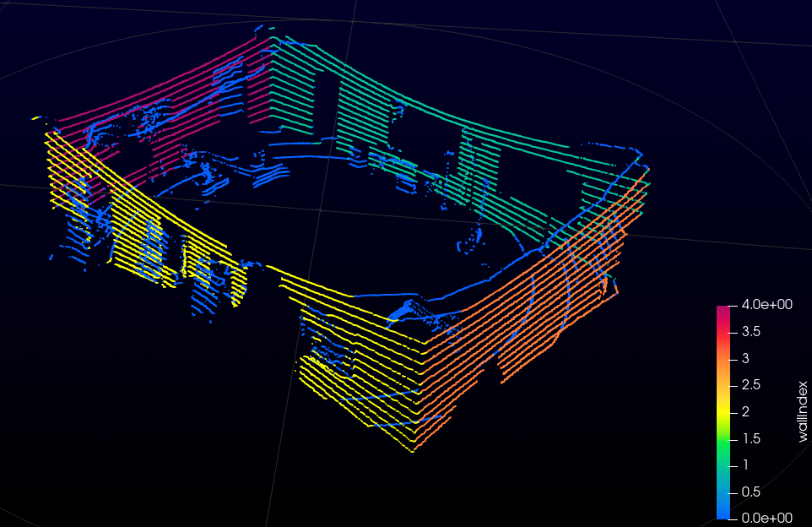Pick the magenta top of the color bar
The height and width of the screenshot is (527, 812).
pyautogui.click(x=723, y=311)
